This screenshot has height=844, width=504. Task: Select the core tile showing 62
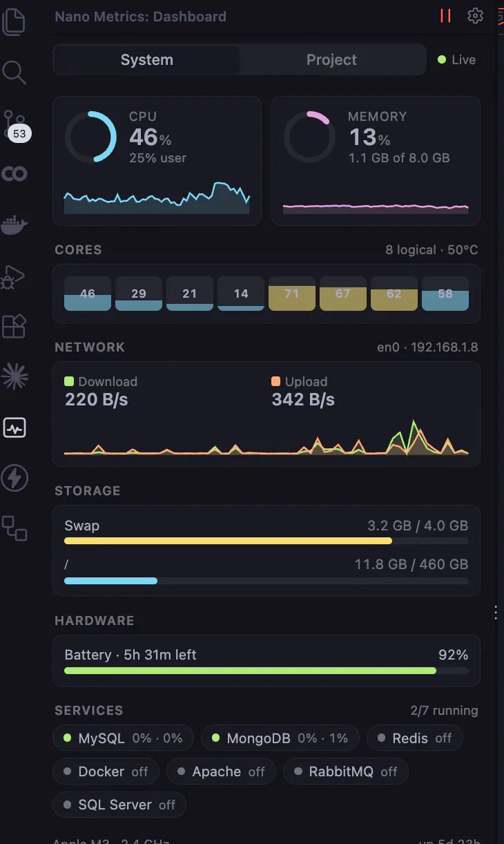click(394, 294)
